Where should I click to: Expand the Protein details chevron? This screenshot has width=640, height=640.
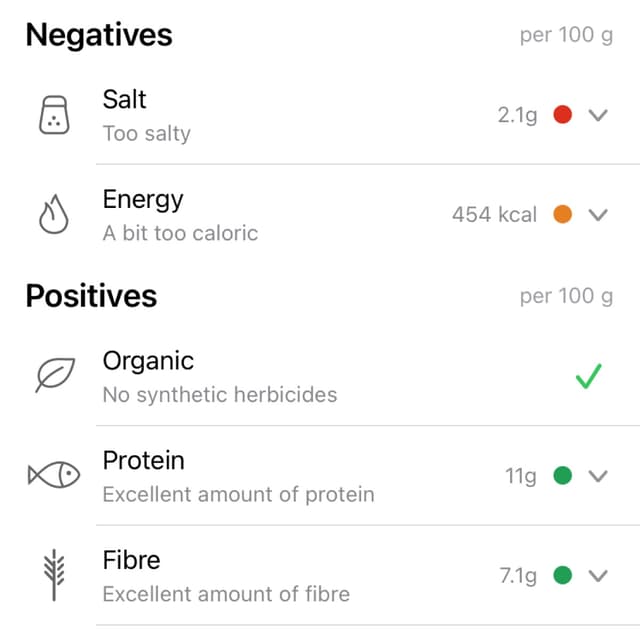point(598,476)
